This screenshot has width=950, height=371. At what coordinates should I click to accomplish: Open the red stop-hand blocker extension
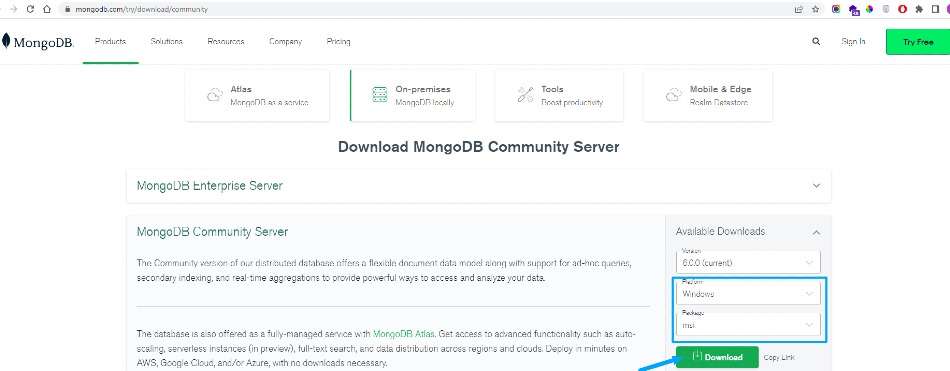tap(902, 9)
